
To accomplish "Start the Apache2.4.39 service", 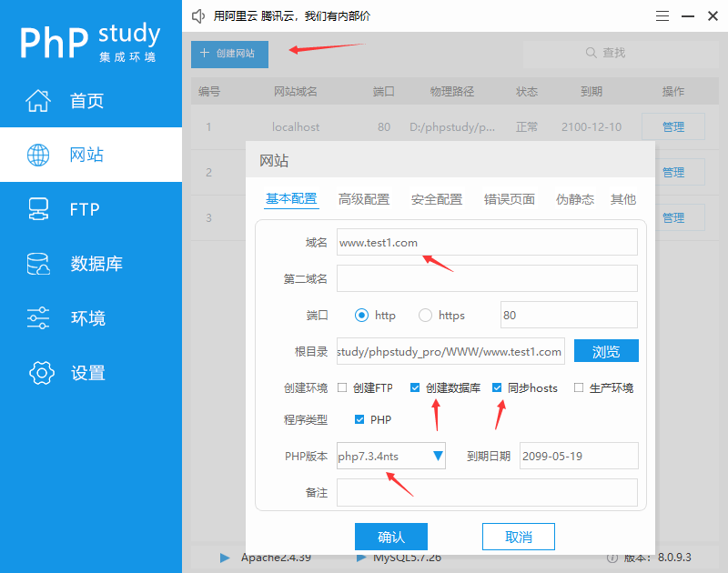I will click(x=224, y=557).
